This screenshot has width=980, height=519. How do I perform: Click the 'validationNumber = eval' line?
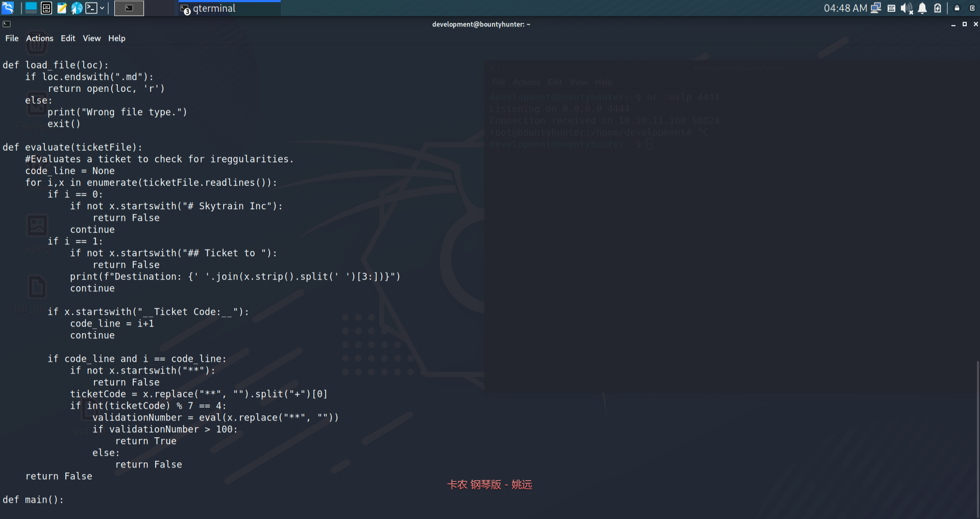pos(215,417)
